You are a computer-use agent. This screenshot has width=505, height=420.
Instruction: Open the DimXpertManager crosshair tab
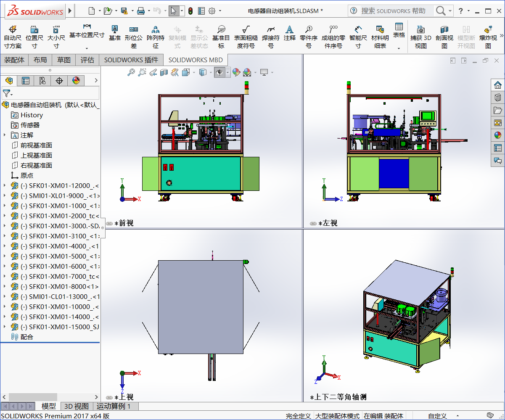tap(59, 80)
